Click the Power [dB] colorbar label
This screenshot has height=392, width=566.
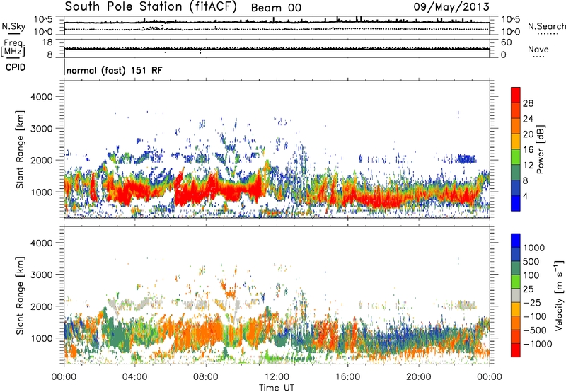[x=541, y=149]
